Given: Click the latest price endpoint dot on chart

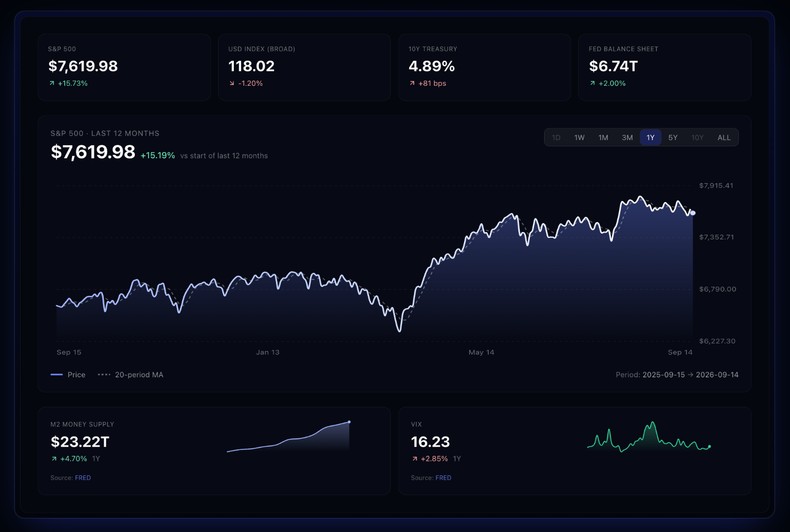Looking at the screenshot, I should [x=693, y=213].
